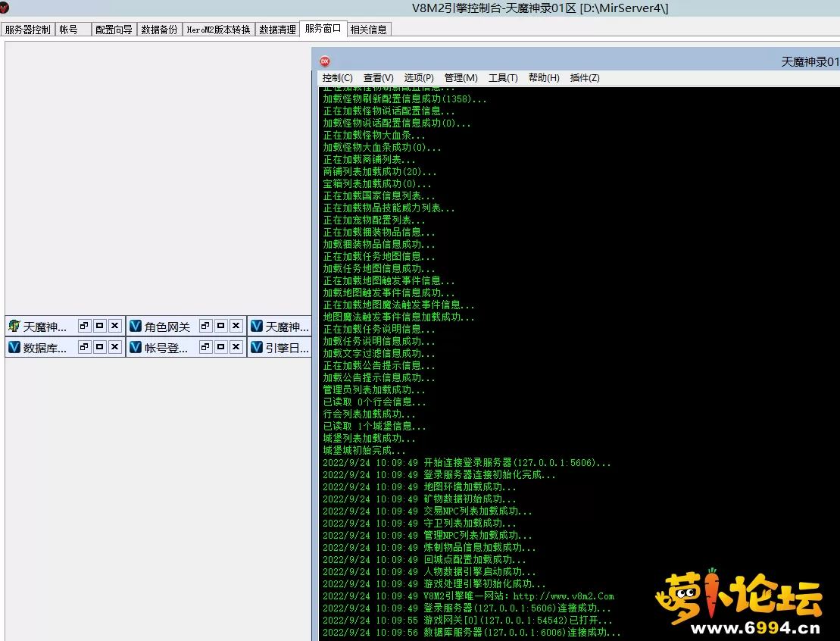The height and width of the screenshot is (641, 840).
Task: Restore the first minimized 天魔神 window with the green-figure icon
Action: coord(84,325)
